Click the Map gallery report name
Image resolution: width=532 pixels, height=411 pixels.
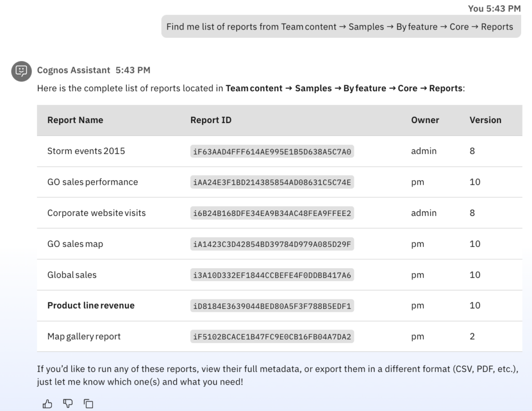pyautogui.click(x=84, y=336)
